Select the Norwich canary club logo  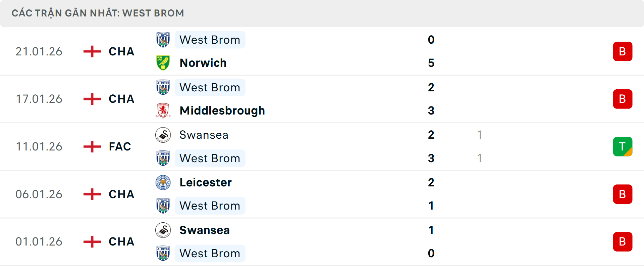tap(163, 62)
